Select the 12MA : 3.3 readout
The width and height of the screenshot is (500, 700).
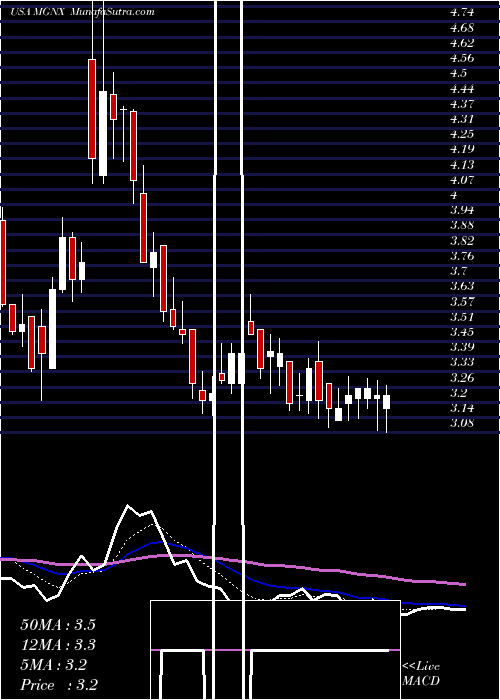click(x=58, y=645)
